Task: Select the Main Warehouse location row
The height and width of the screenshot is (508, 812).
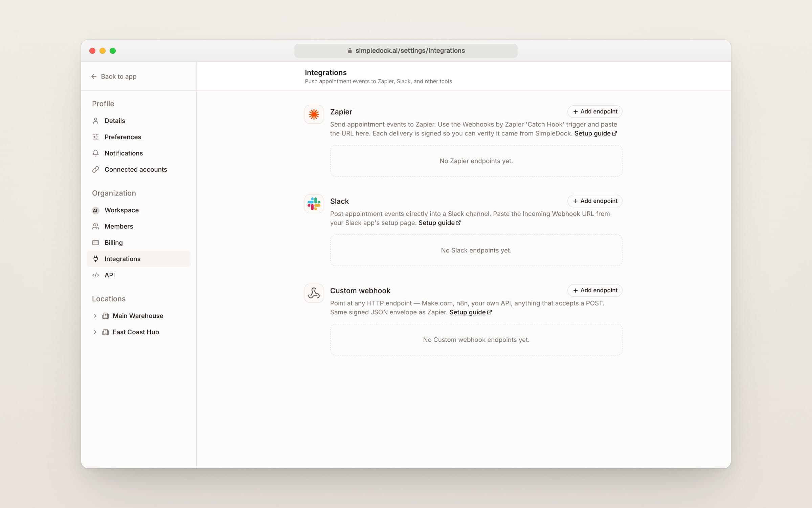Action: coord(139,316)
